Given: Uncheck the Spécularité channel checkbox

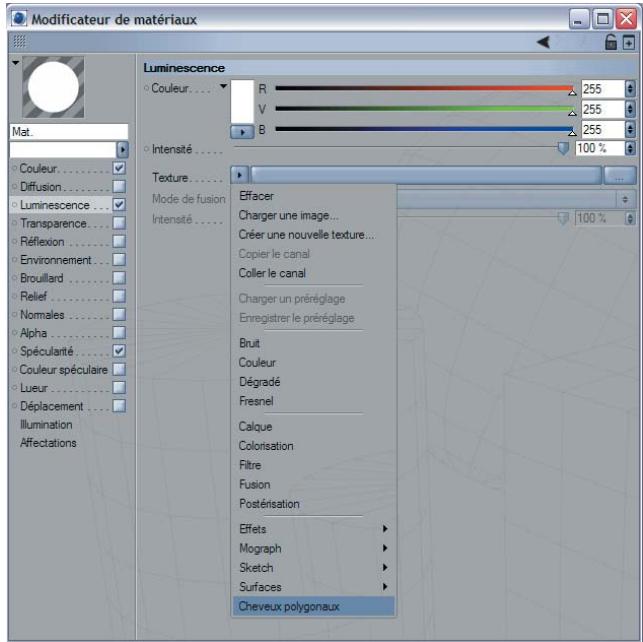Looking at the screenshot, I should pos(119,351).
